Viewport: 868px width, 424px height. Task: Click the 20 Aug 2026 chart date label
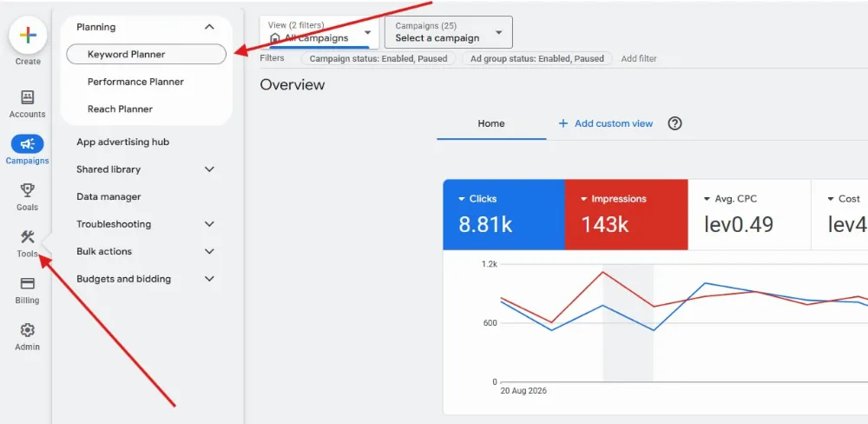(523, 391)
